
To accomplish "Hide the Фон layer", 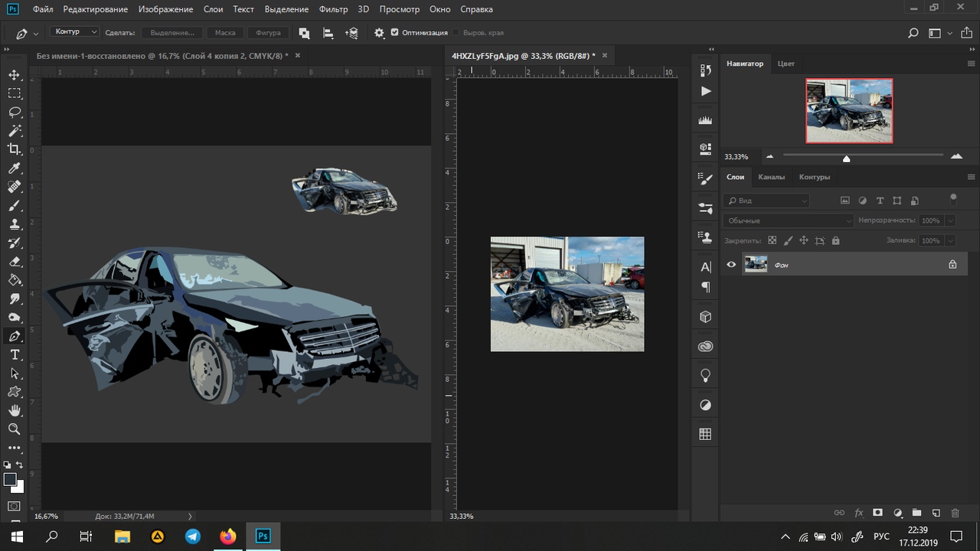I will click(x=731, y=265).
